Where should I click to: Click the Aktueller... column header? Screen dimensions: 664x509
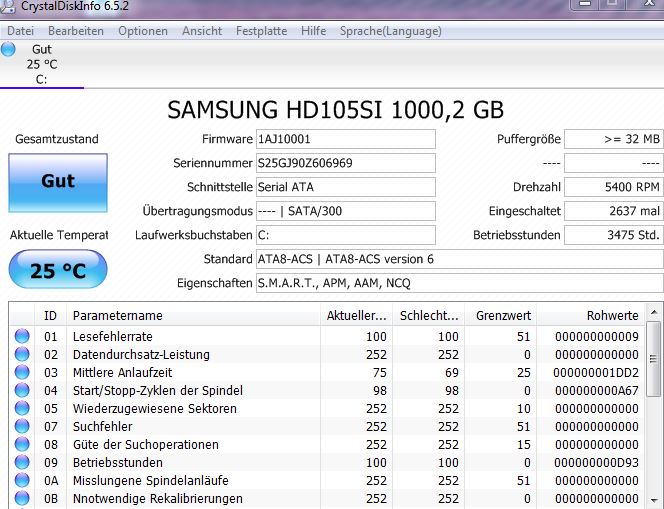point(356,315)
